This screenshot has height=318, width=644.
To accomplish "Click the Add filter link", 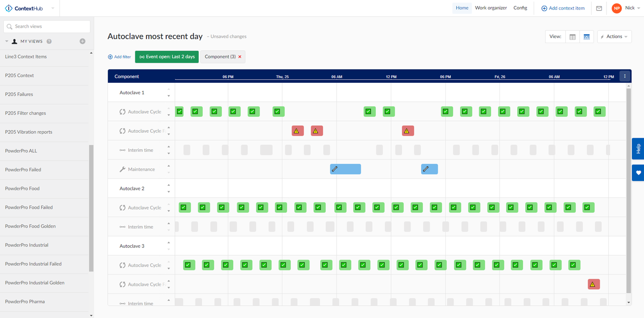I will pos(119,56).
